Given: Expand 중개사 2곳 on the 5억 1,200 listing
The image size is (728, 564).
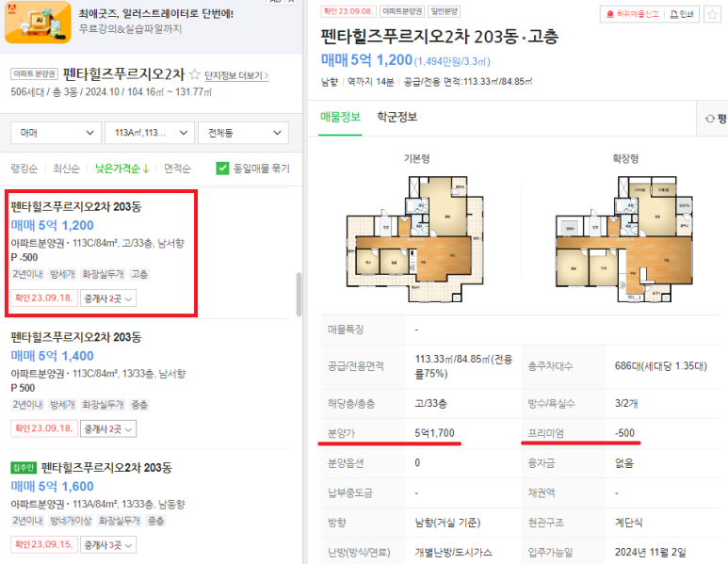Looking at the screenshot, I should tap(108, 298).
